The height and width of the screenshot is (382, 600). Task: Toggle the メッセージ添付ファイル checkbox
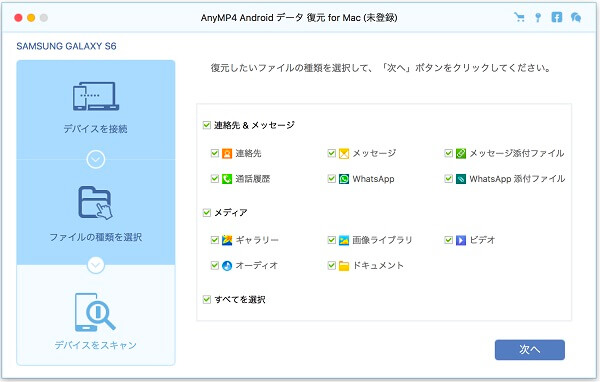[448, 153]
